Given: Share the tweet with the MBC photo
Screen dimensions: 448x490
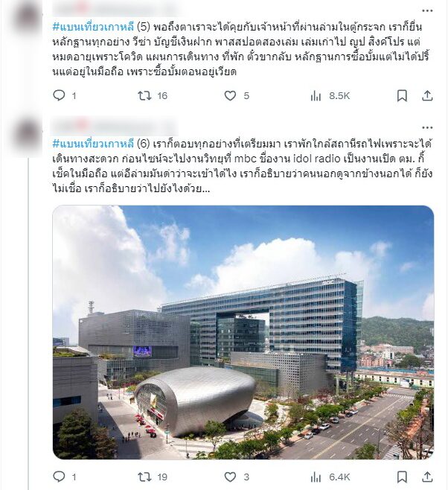Looking at the screenshot, I should pyautogui.click(x=427, y=477).
